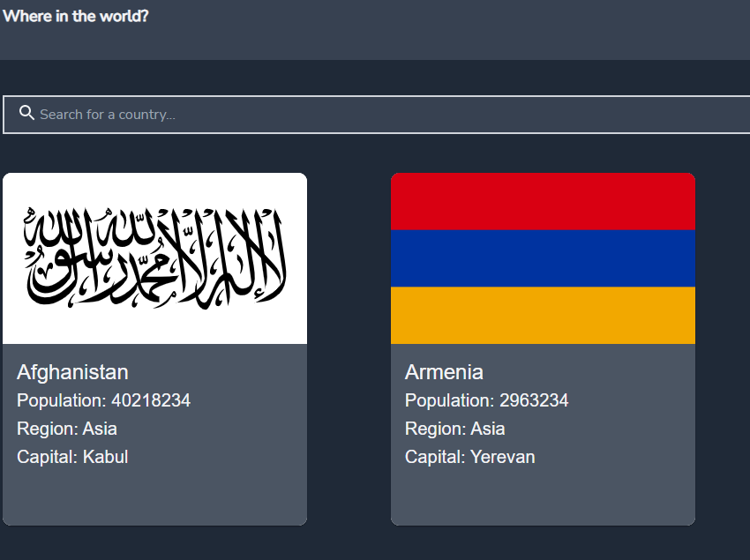Click the "Capital: Yerevan" text
This screenshot has width=750, height=560.
(x=469, y=457)
